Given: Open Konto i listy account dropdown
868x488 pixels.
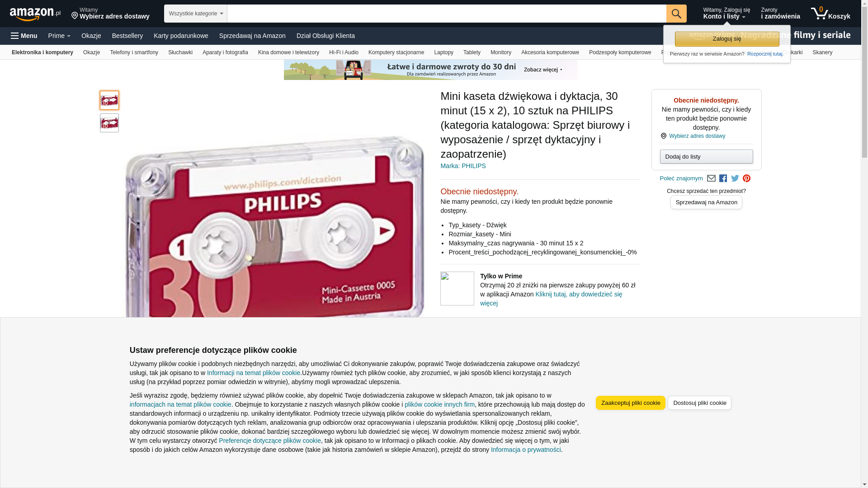Looking at the screenshot, I should (x=726, y=14).
